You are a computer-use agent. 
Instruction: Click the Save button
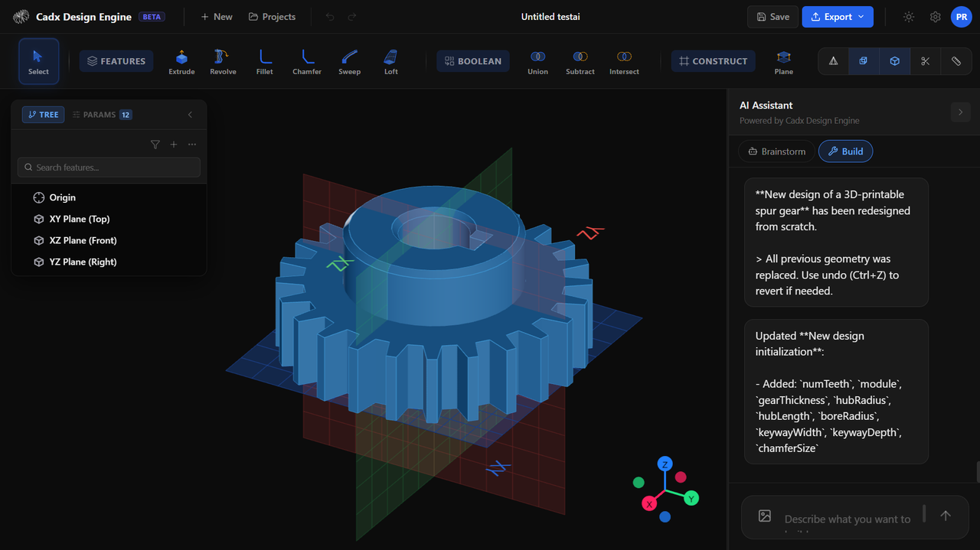(773, 17)
